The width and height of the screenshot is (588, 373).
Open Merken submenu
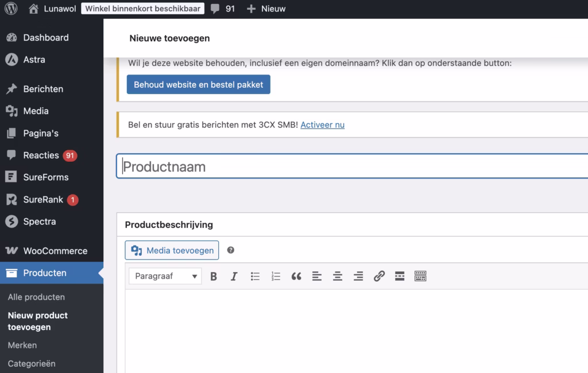click(22, 345)
